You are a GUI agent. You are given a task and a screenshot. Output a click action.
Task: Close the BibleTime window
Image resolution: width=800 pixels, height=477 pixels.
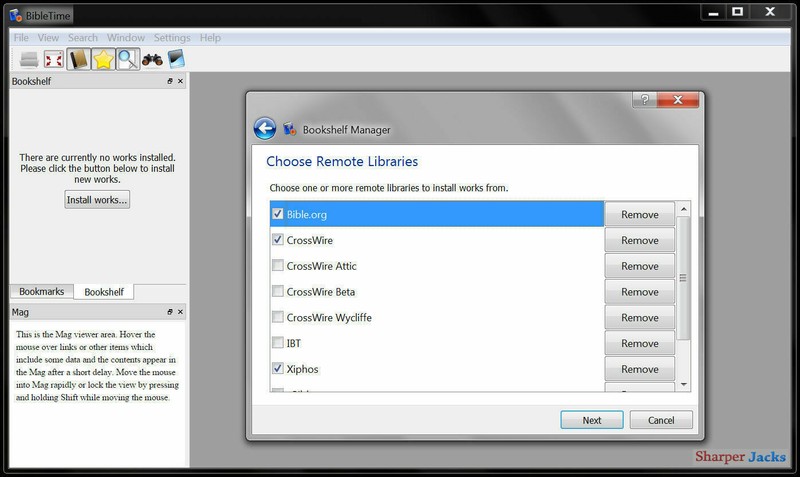770,12
